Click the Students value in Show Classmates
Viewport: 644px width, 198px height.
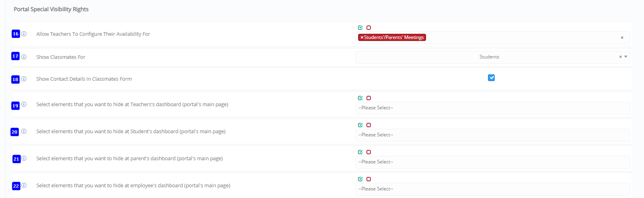point(489,57)
